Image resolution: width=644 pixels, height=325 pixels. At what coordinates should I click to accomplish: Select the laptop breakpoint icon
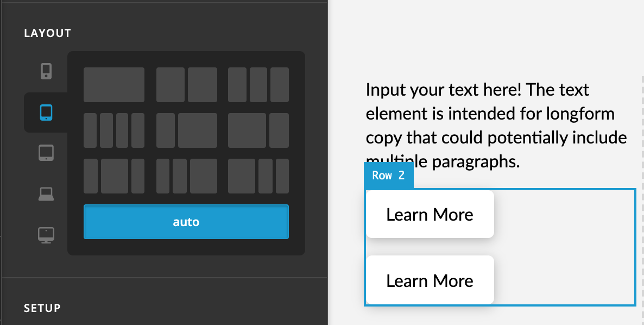click(x=46, y=194)
